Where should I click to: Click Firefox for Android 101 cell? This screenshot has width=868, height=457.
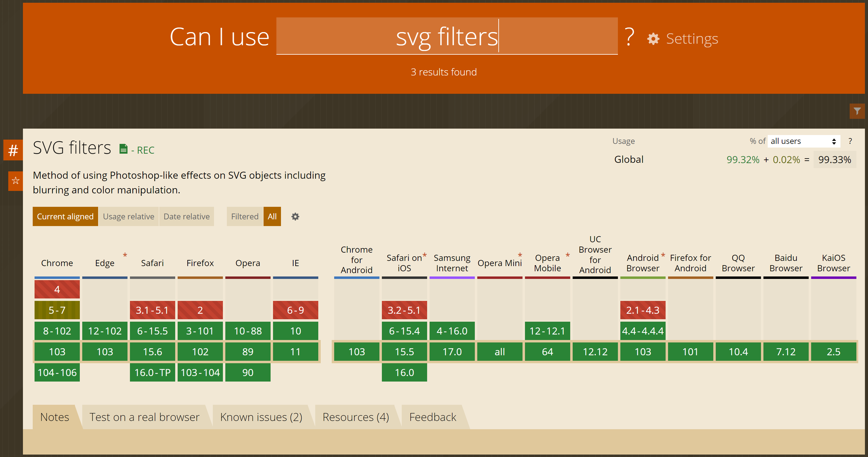click(x=690, y=352)
